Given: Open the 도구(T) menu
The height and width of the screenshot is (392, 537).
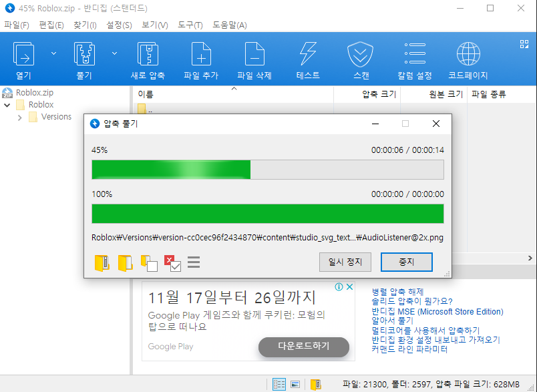Looking at the screenshot, I should point(190,25).
